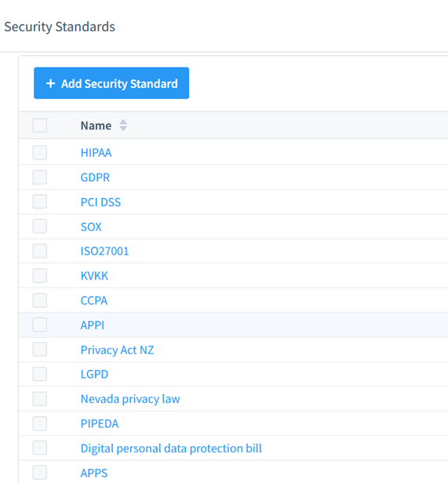The image size is (448, 483).
Task: Click the Add Security Standard button
Action: coord(111,83)
